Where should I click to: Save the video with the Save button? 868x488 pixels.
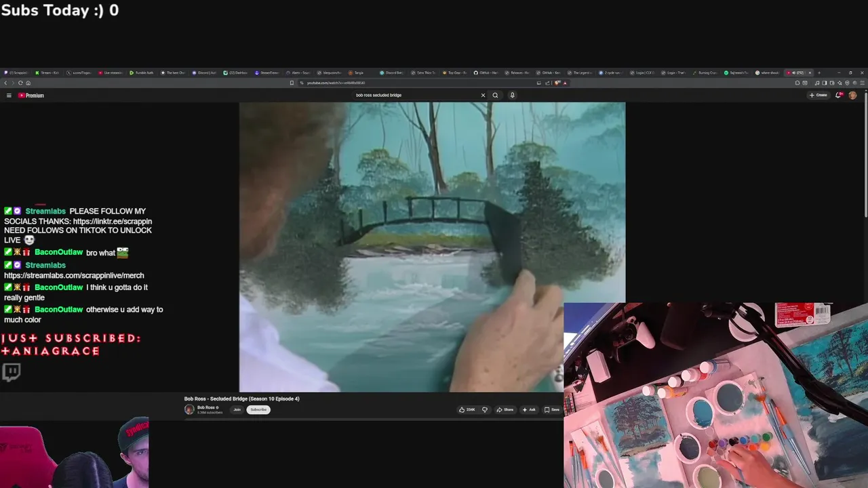(x=551, y=409)
